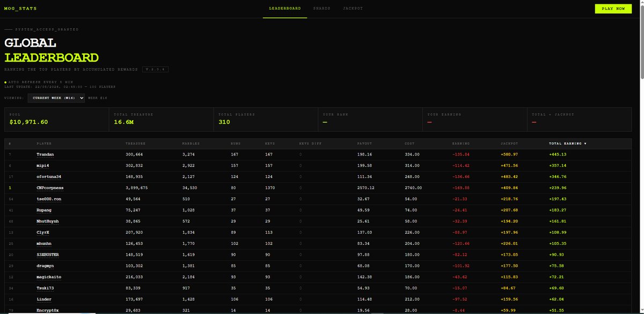Open the Leaderboard tab

(284, 9)
